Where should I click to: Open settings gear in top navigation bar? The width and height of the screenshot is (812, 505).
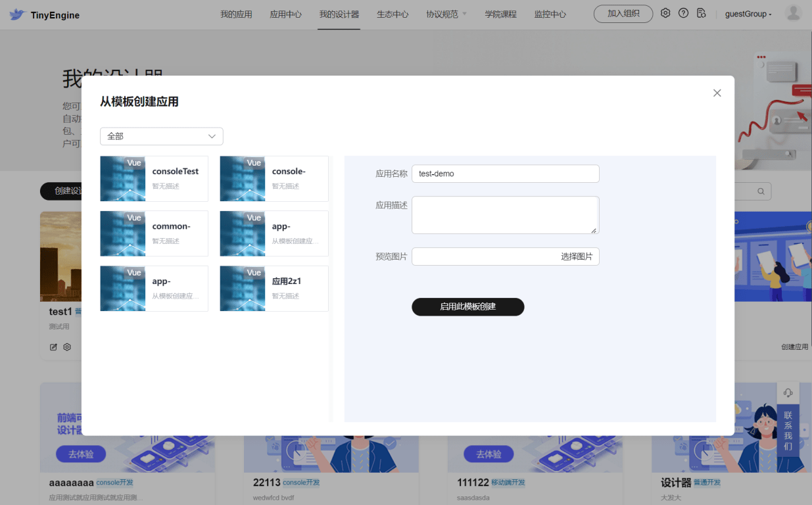coord(665,13)
